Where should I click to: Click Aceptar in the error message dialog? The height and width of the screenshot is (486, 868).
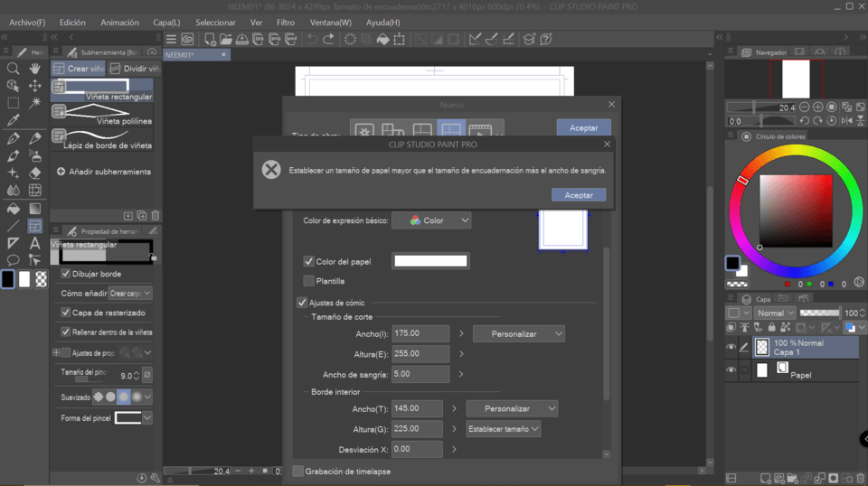point(579,195)
